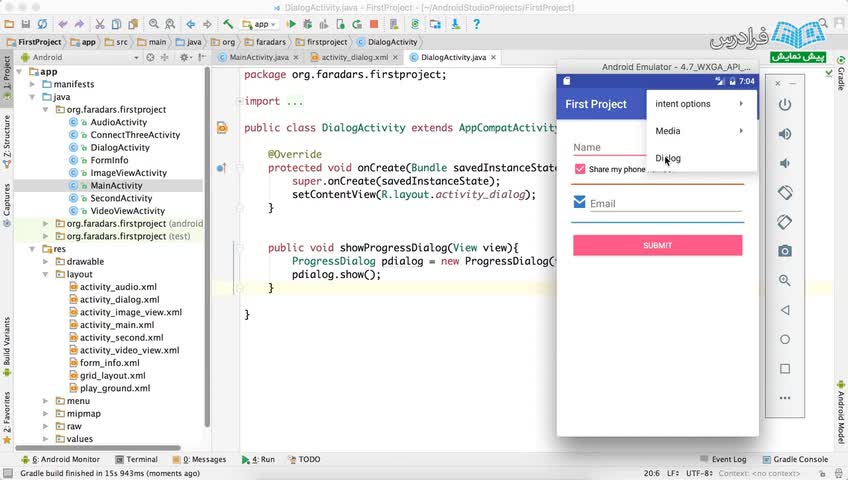Click the Redo arrow icon

coord(80,24)
